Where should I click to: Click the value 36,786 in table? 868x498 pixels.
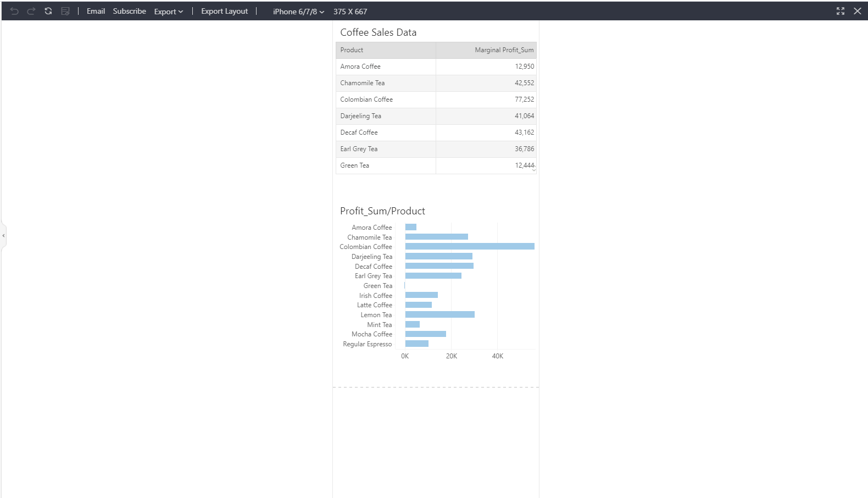(524, 149)
